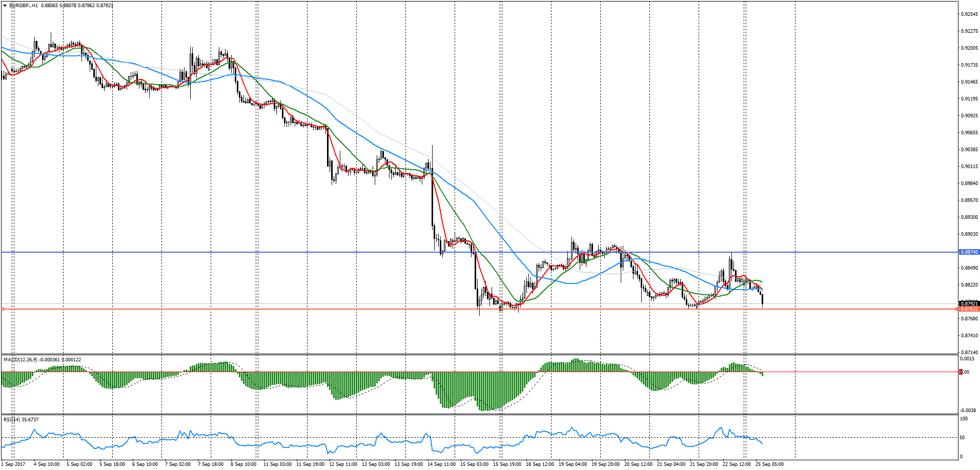Image resolution: width=980 pixels, height=470 pixels.
Task: Click the RSI(14) indicator label
Action: coord(12,420)
